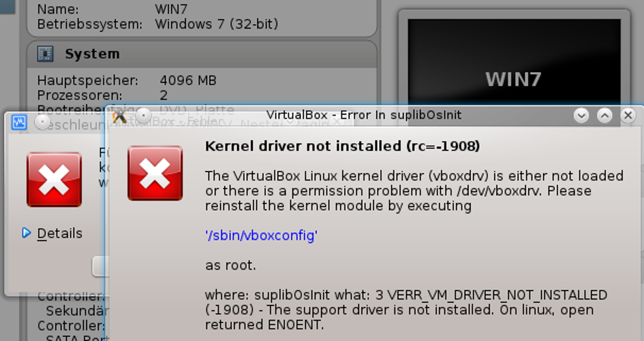Select the Hauptspeicher 4096 MB entry
The image size is (644, 341).
pos(127,80)
